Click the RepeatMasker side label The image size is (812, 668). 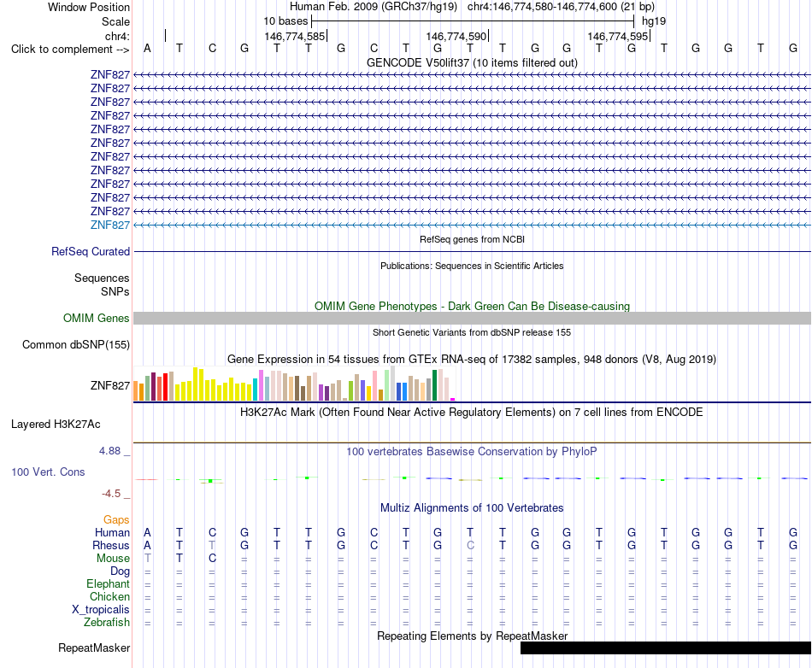coord(94,648)
